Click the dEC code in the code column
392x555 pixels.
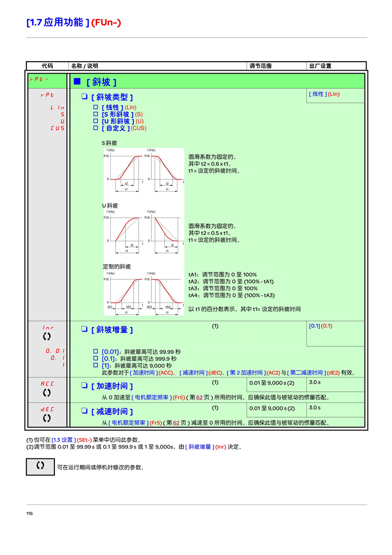(48, 409)
